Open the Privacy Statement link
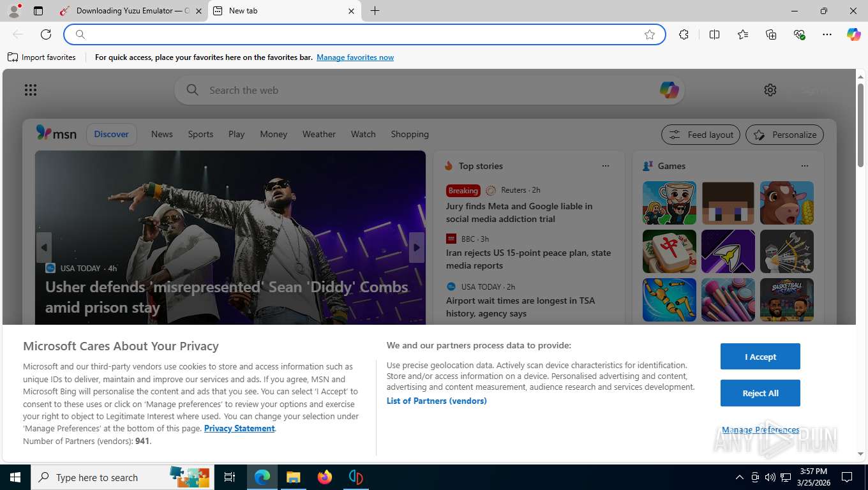This screenshot has width=868, height=490. tap(239, 428)
